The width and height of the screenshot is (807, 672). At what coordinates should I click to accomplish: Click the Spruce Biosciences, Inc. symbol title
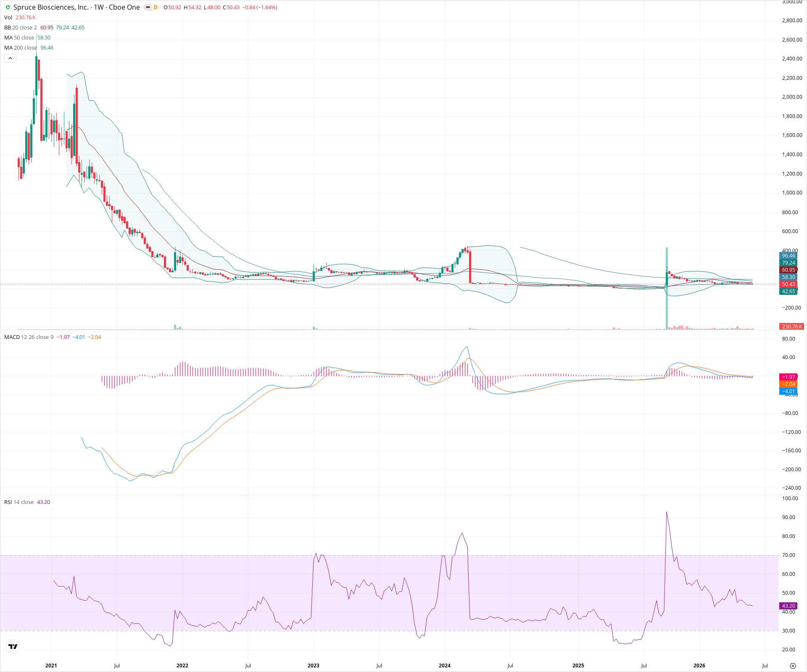51,7
